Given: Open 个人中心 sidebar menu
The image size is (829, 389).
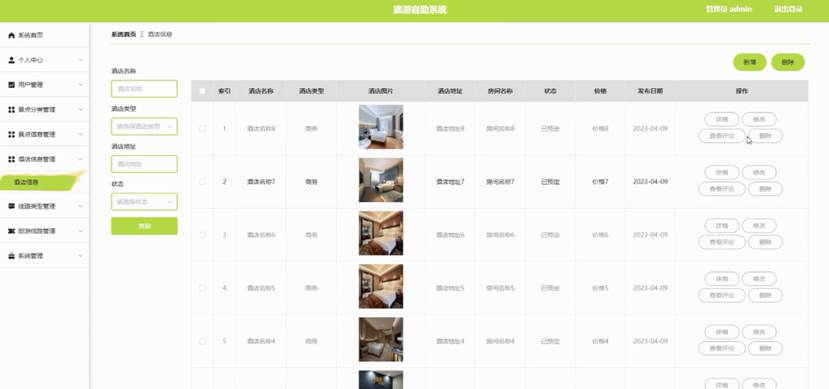Looking at the screenshot, I should tap(44, 60).
